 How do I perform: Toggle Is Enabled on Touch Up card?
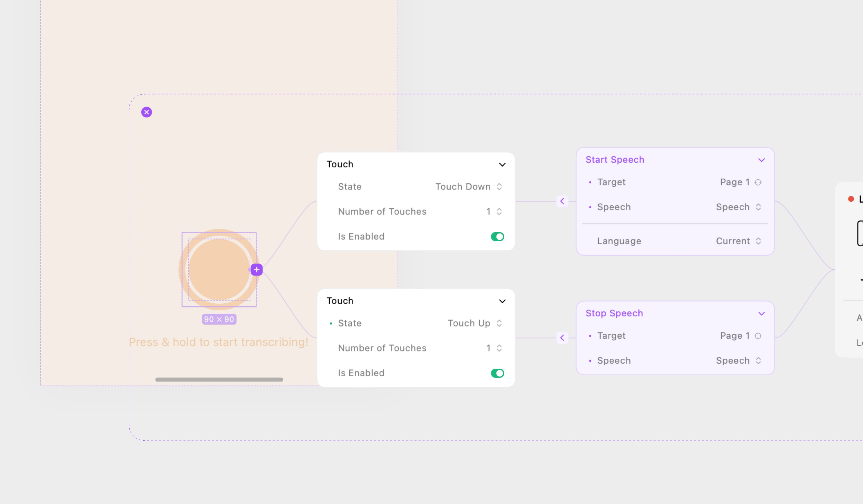coord(497,373)
